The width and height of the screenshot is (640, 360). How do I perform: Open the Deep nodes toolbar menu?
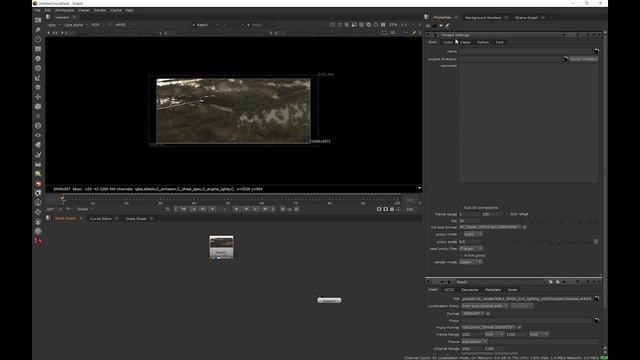(x=38, y=126)
